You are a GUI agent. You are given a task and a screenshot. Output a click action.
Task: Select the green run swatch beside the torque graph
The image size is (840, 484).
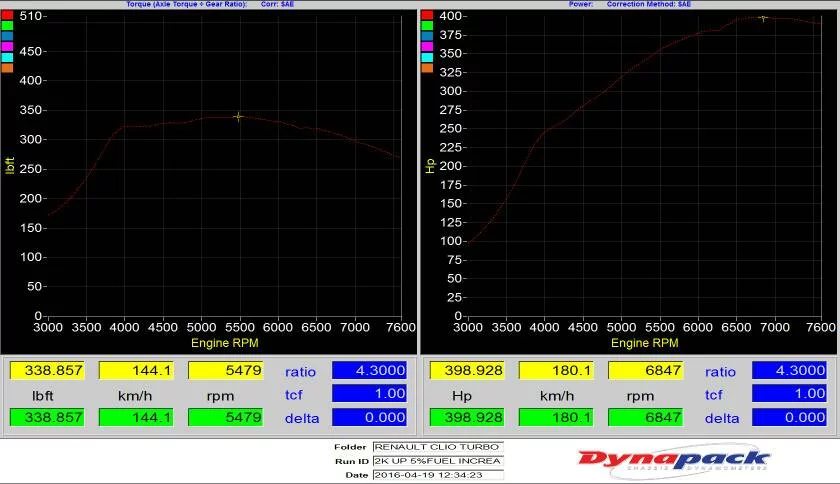coord(7,25)
